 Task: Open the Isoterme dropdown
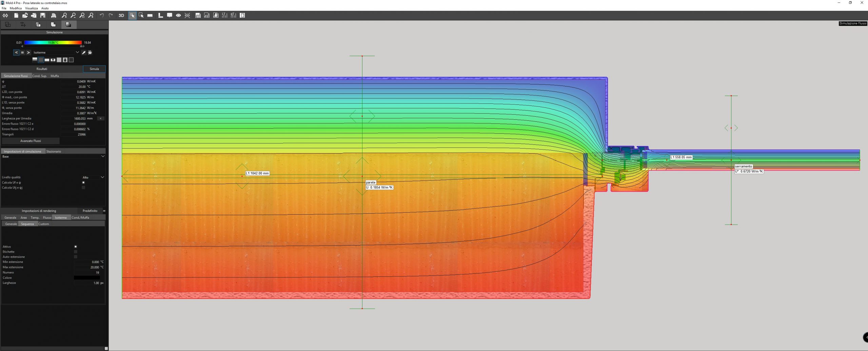(56, 53)
